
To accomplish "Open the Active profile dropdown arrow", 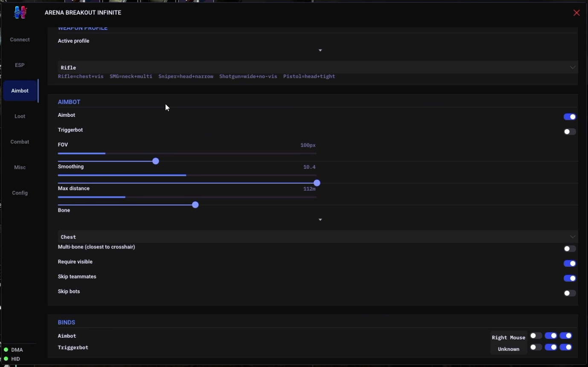I will (320, 50).
